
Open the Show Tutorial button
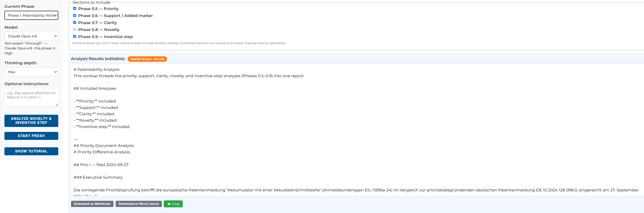[x=31, y=151]
